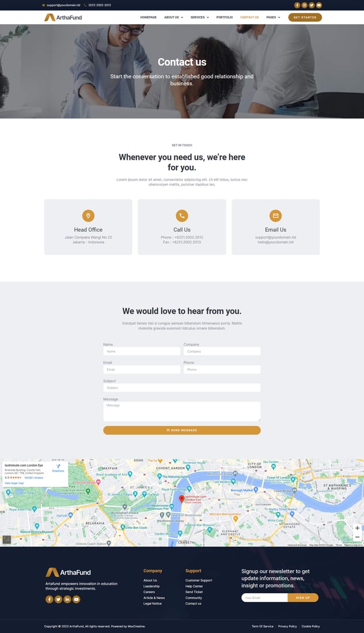Expand the About Us dropdown menu

173,17
